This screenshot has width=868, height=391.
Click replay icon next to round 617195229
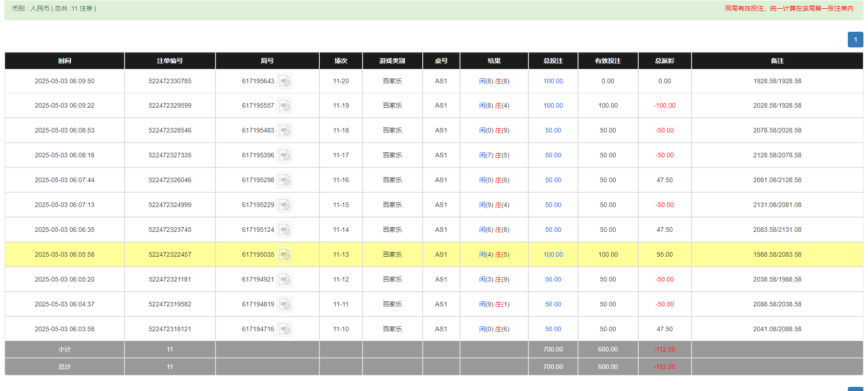point(284,205)
